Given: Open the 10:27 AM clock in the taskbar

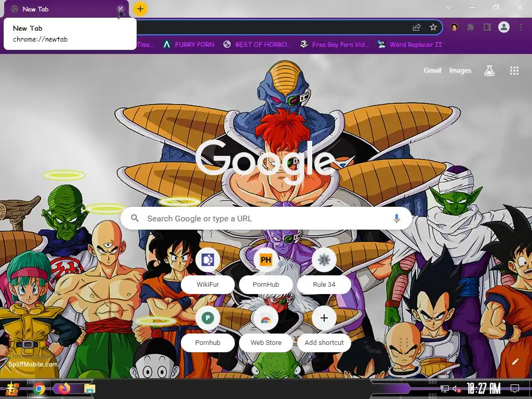Looking at the screenshot, I should pyautogui.click(x=484, y=389).
